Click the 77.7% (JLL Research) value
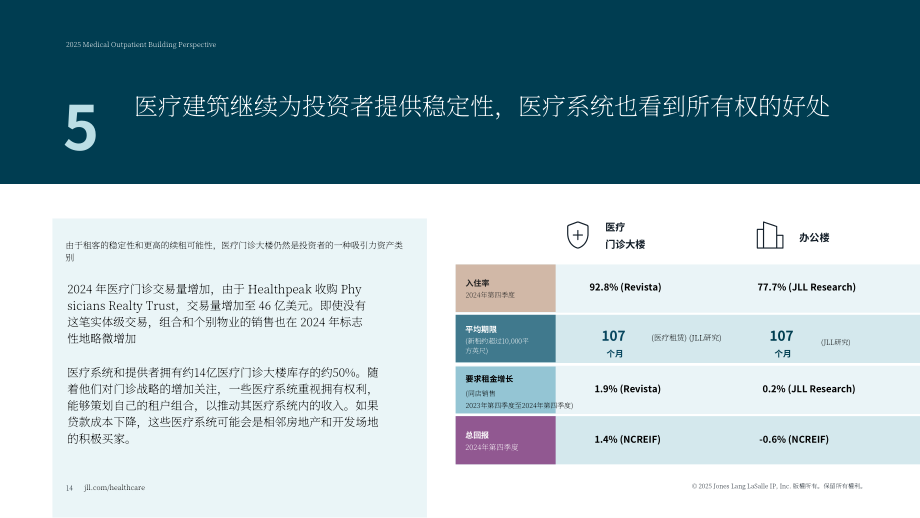The image size is (920, 518). pos(806,287)
